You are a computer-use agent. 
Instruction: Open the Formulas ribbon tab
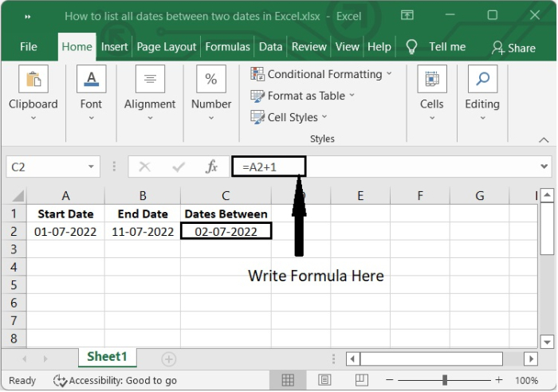(x=227, y=47)
